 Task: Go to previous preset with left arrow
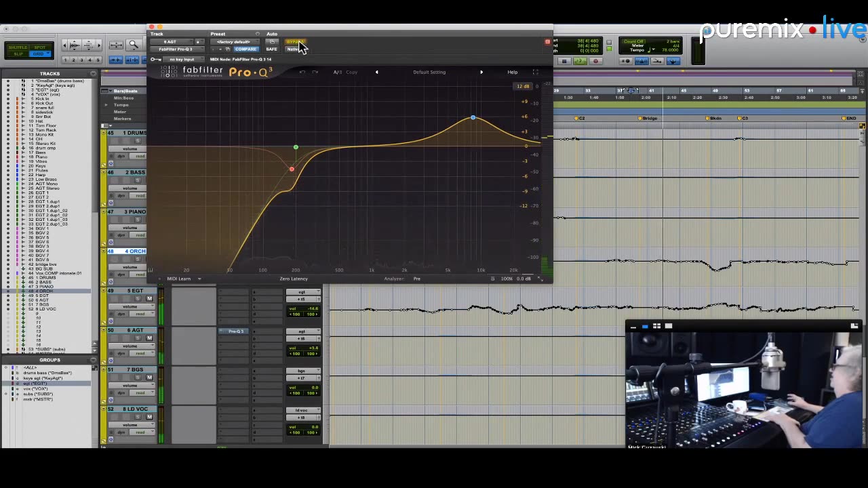coord(376,72)
